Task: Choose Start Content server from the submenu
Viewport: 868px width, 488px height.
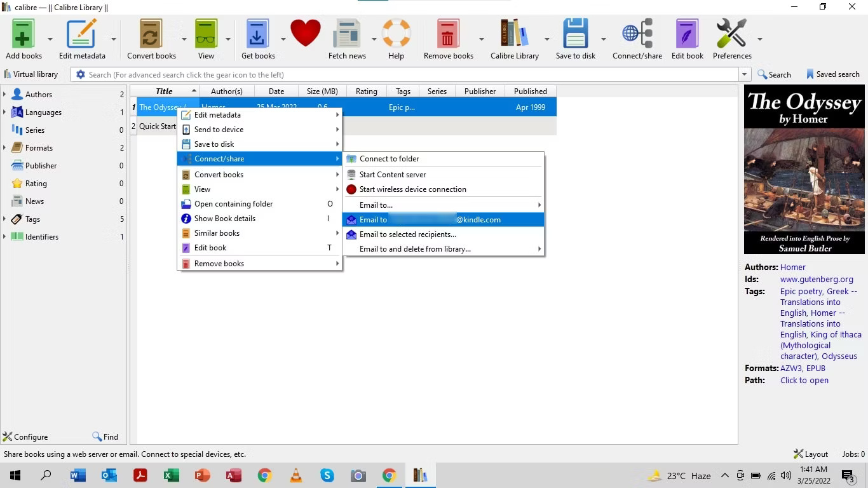Action: (x=392, y=174)
